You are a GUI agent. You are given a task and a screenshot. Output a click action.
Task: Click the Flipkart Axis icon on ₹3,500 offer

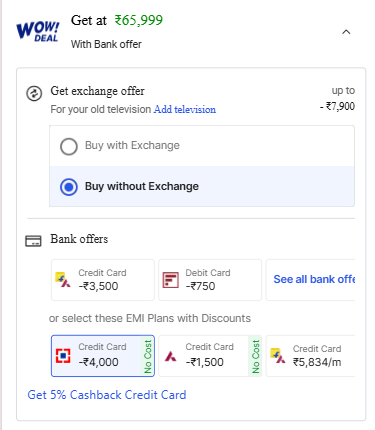click(63, 280)
